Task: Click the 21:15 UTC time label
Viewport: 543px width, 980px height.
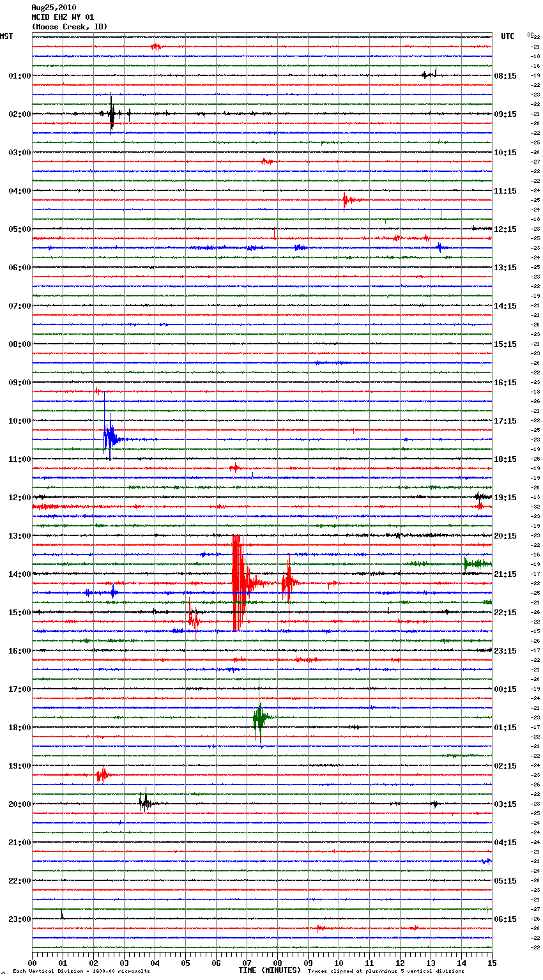Action: pyautogui.click(x=505, y=574)
